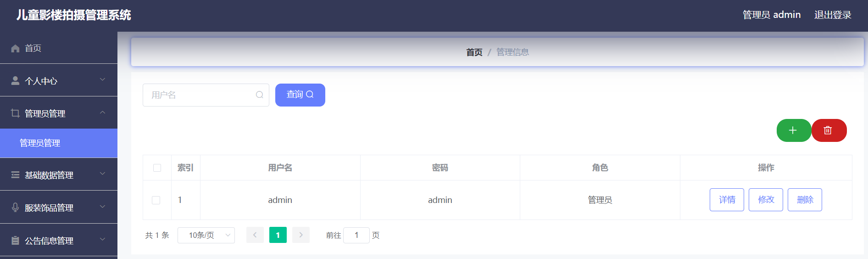
Task: Select the highlighted 管理员管理 submenu item
Action: click(59, 143)
